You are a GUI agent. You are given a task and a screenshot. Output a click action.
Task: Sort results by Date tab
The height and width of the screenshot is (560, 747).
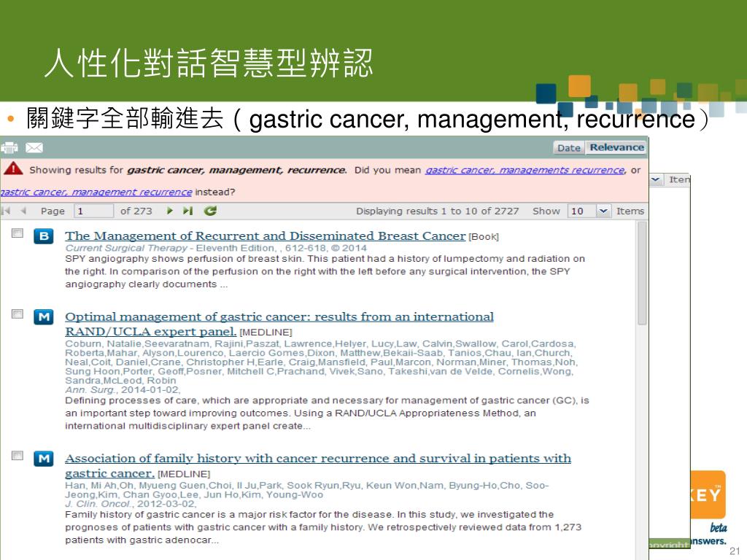569,147
